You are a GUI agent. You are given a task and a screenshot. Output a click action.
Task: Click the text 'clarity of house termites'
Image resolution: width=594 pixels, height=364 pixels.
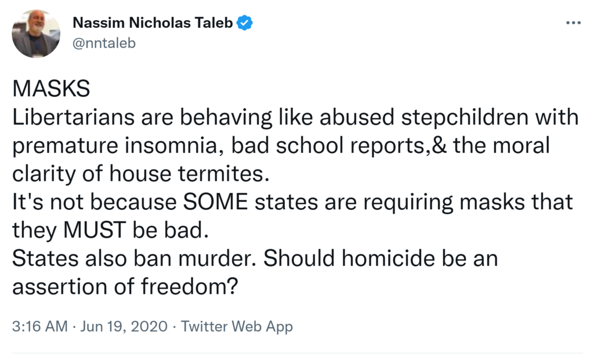pyautogui.click(x=129, y=173)
